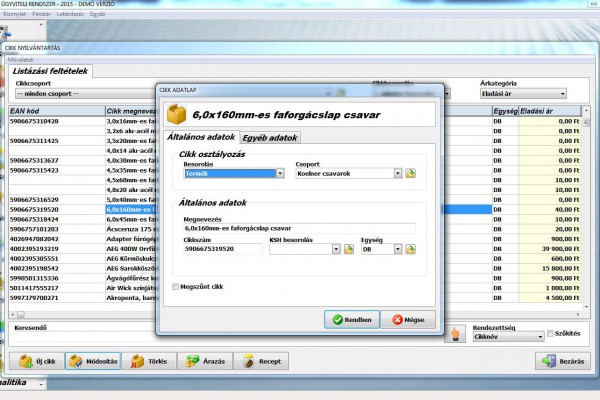The height and width of the screenshot is (400, 600).
Task: Expand the Besorolás dropdown
Action: pyautogui.click(x=280, y=173)
